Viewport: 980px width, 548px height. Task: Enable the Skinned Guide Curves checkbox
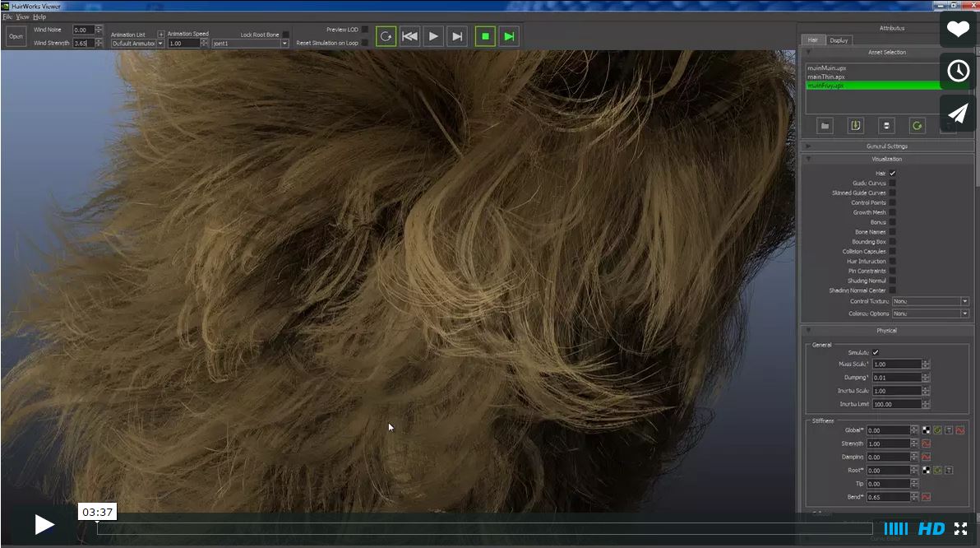[x=893, y=193]
